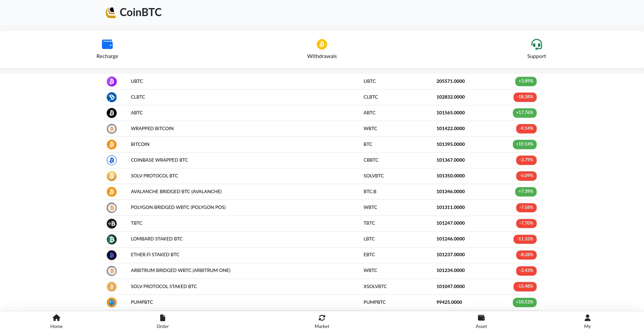644x333 pixels.
Task: Select the -11.35% badge for LBTC
Action: pos(525,239)
